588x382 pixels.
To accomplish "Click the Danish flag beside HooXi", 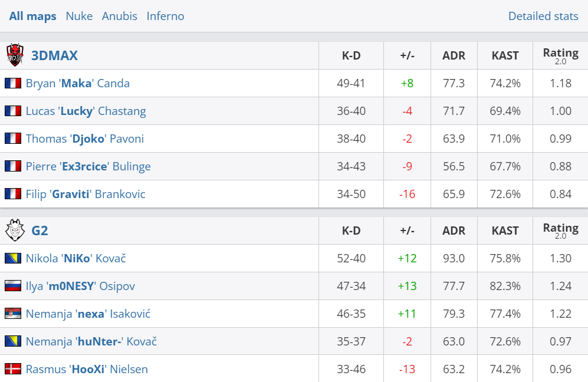I will point(13,369).
